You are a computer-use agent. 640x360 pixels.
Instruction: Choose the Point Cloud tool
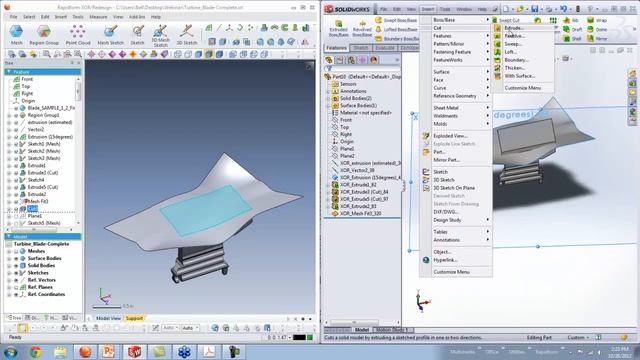78,34
